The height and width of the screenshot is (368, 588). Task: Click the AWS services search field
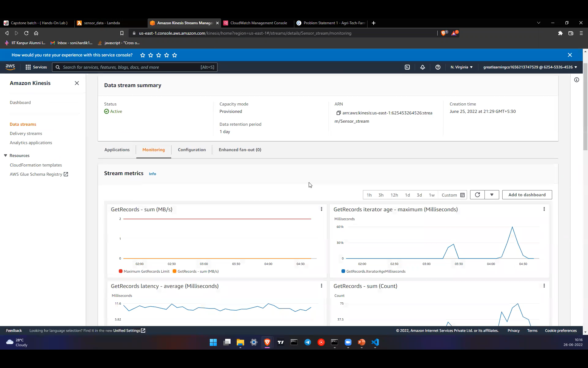tap(135, 67)
